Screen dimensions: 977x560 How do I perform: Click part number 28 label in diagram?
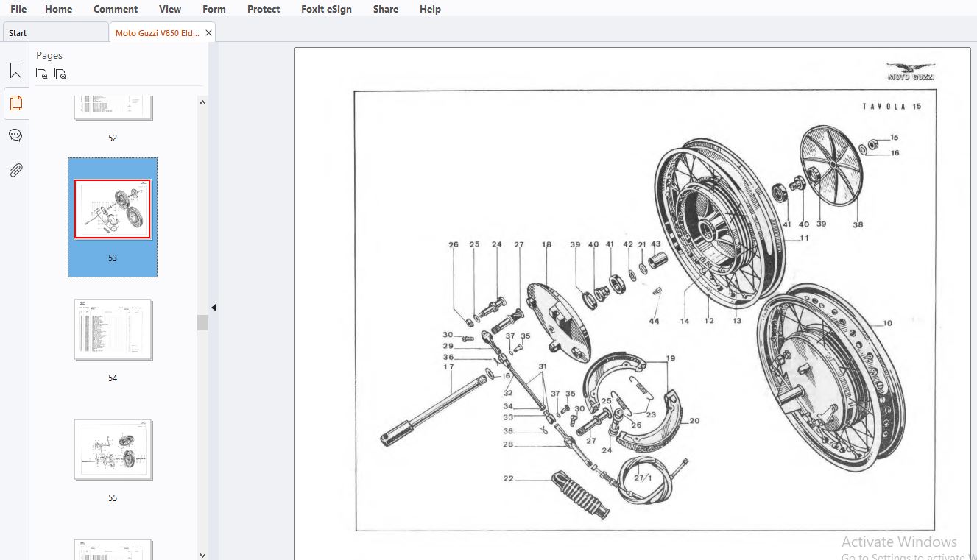pyautogui.click(x=508, y=444)
